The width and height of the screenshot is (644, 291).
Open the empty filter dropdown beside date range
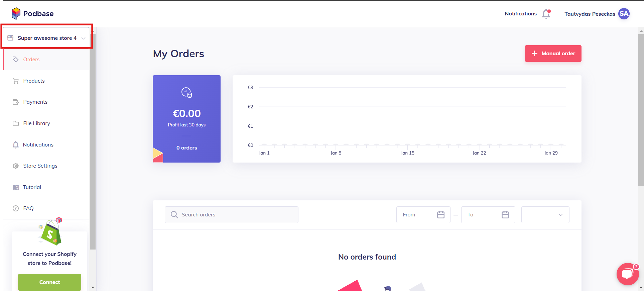coord(545,215)
